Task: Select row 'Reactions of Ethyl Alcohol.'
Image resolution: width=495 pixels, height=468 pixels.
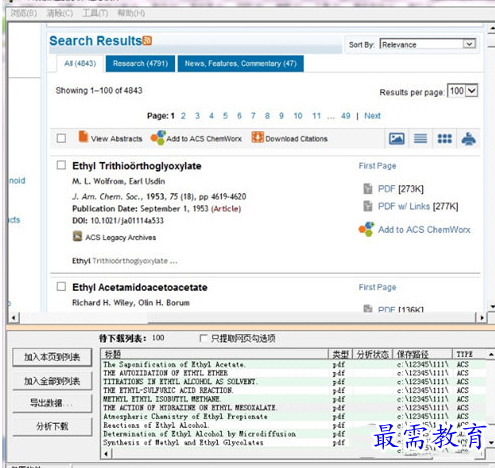Action: click(x=293, y=425)
